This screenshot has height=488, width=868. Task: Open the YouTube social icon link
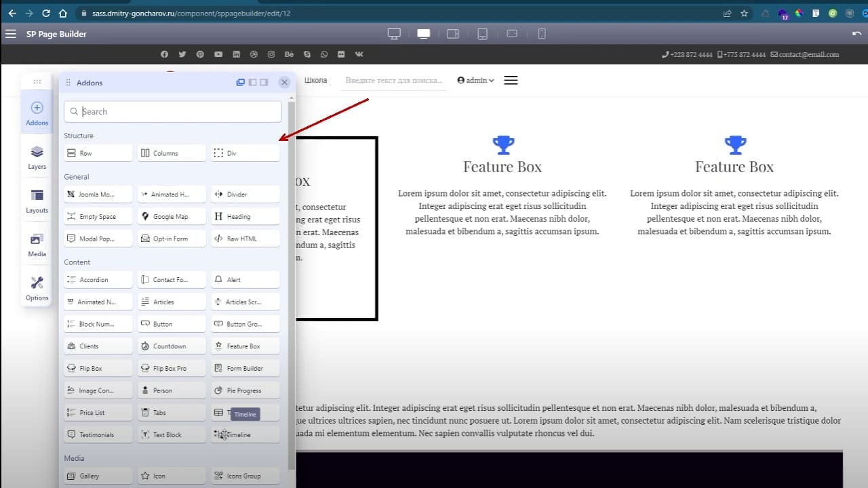tap(218, 54)
